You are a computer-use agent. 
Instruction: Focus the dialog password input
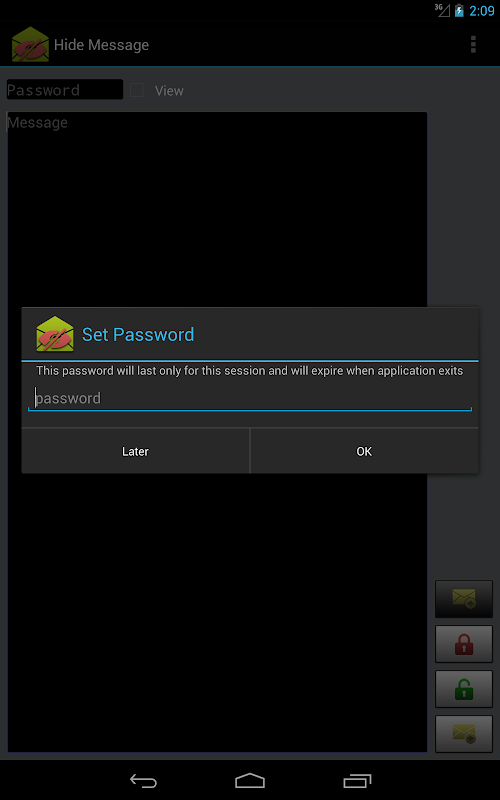(x=250, y=398)
